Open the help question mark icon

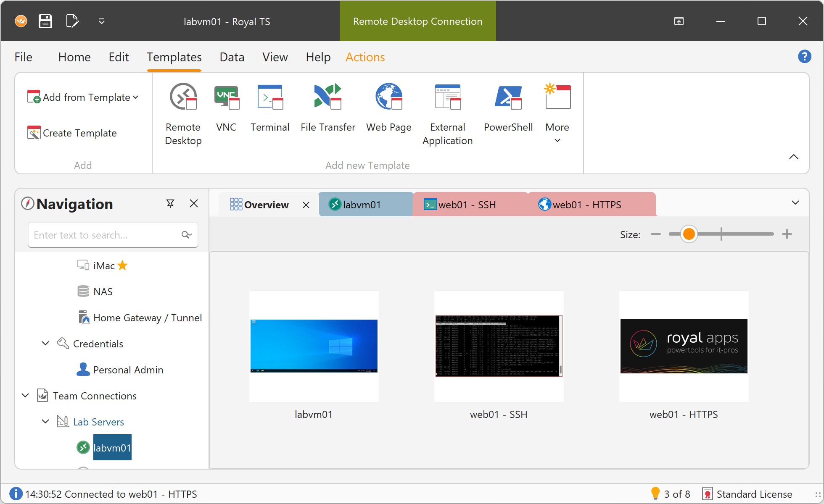coord(804,56)
